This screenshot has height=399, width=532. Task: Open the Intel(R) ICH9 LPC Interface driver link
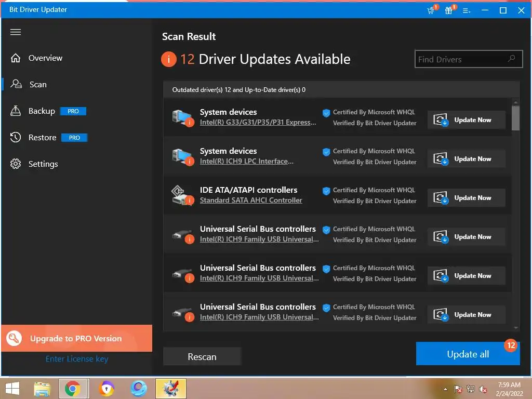(247, 162)
